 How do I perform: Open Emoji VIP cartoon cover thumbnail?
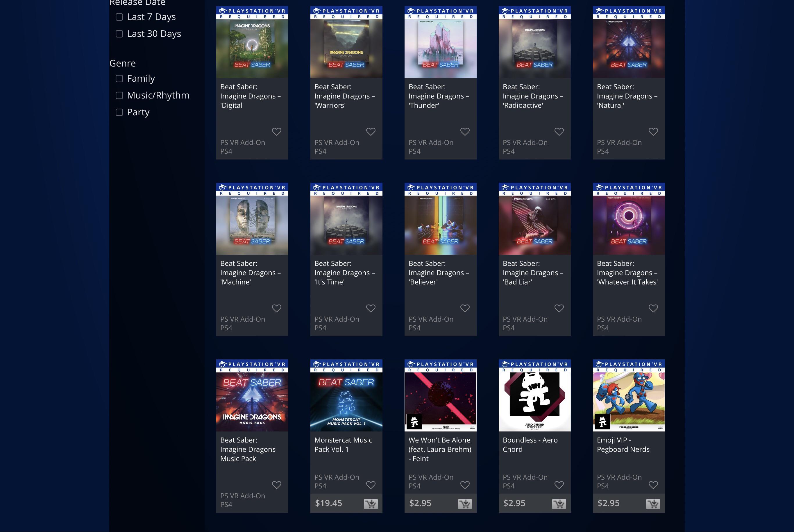[x=629, y=396]
